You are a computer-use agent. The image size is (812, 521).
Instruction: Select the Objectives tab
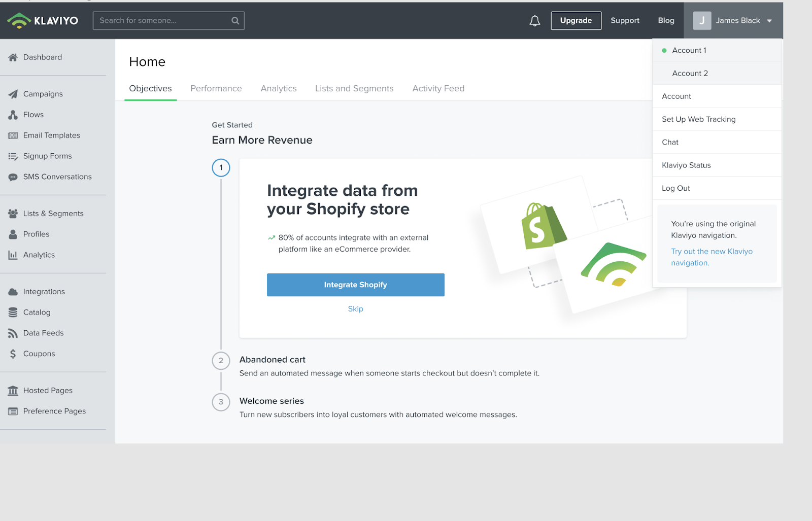[x=150, y=88]
